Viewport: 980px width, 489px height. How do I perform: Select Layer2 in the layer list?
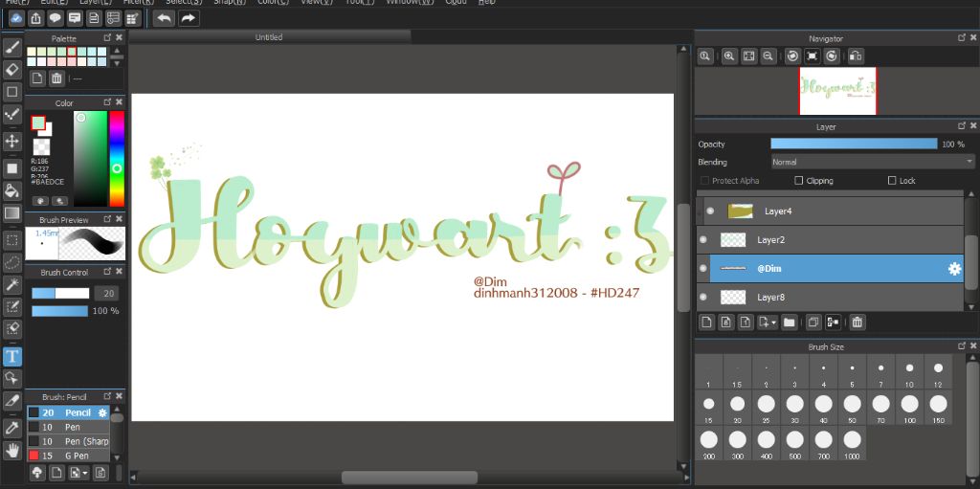(831, 239)
